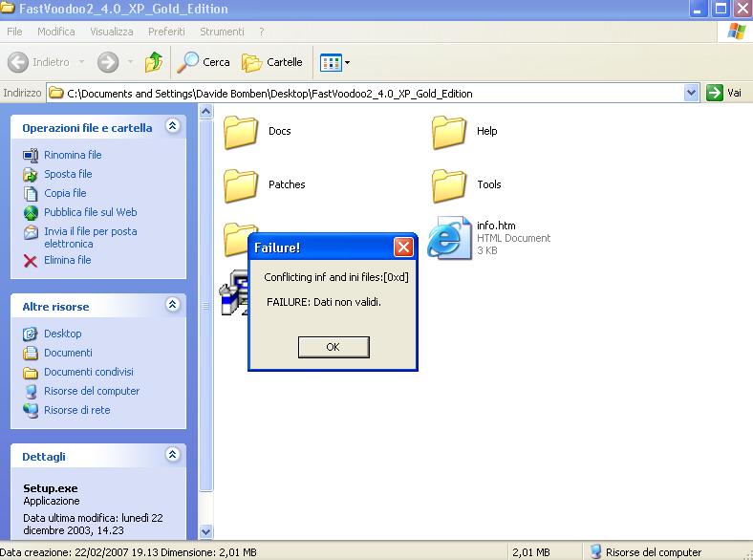Collapse the Altre risorse panel
The width and height of the screenshot is (753, 560).
172,305
